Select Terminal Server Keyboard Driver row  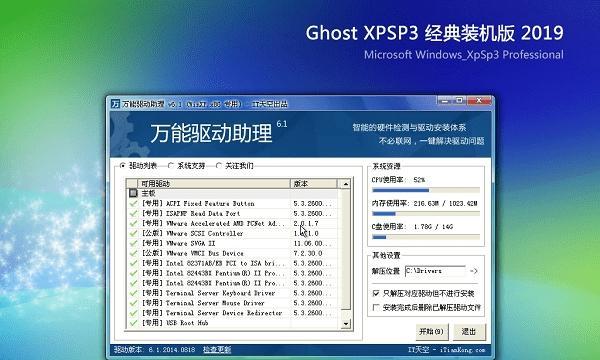point(233,293)
